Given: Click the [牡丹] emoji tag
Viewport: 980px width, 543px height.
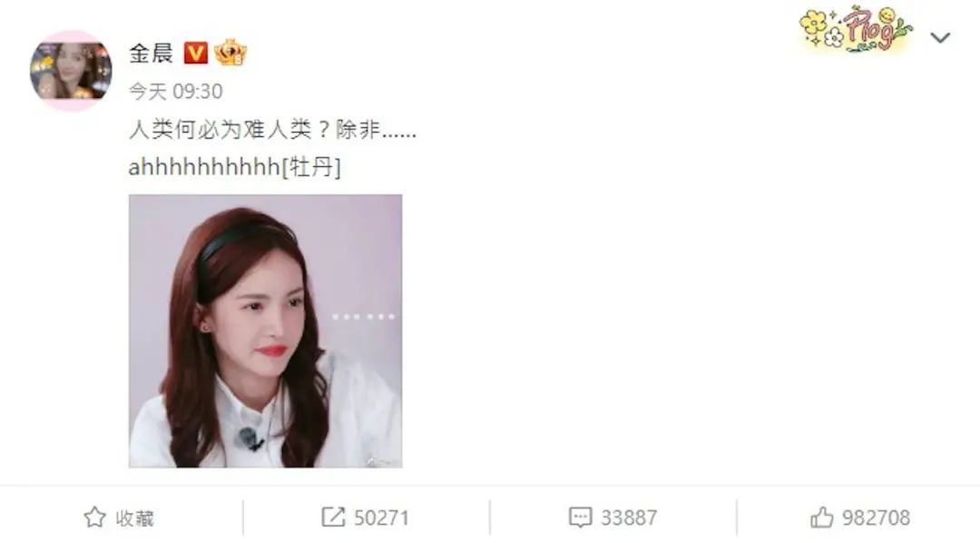Looking at the screenshot, I should pos(311,168).
